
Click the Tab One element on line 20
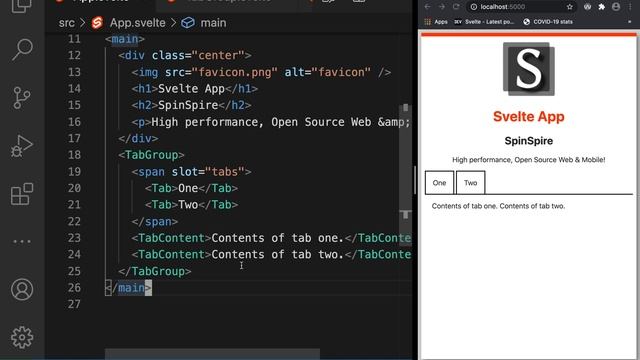[x=191, y=188]
